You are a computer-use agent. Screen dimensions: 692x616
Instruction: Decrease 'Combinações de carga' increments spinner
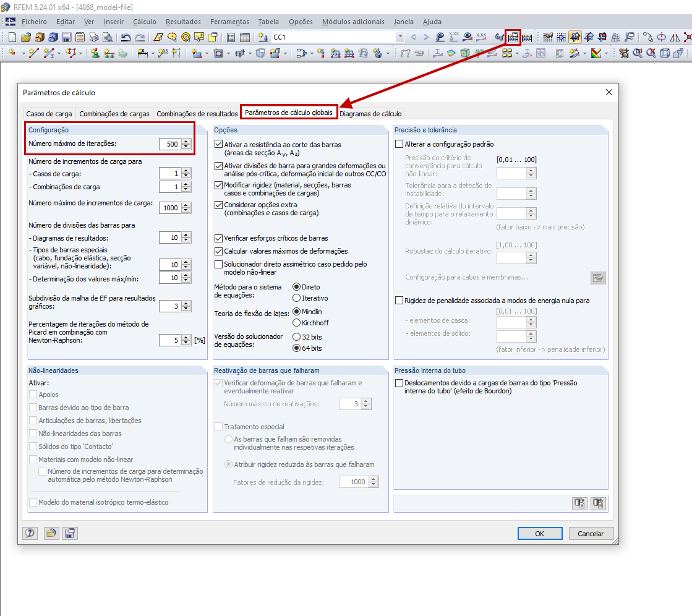click(x=186, y=189)
